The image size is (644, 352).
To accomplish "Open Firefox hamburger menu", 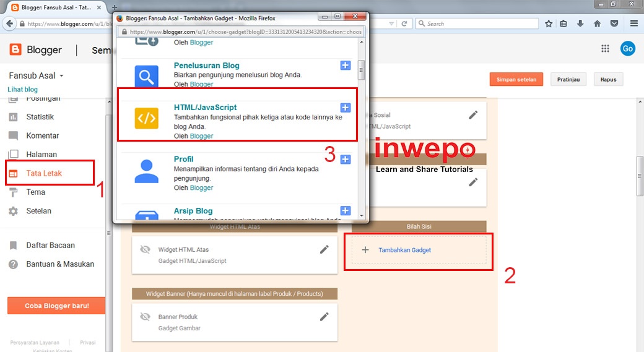I will tap(634, 24).
